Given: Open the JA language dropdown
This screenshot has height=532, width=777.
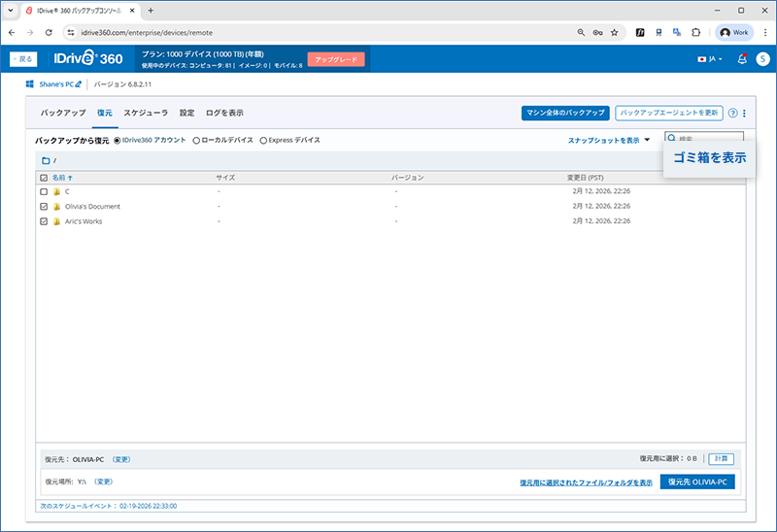Looking at the screenshot, I should [x=710, y=59].
